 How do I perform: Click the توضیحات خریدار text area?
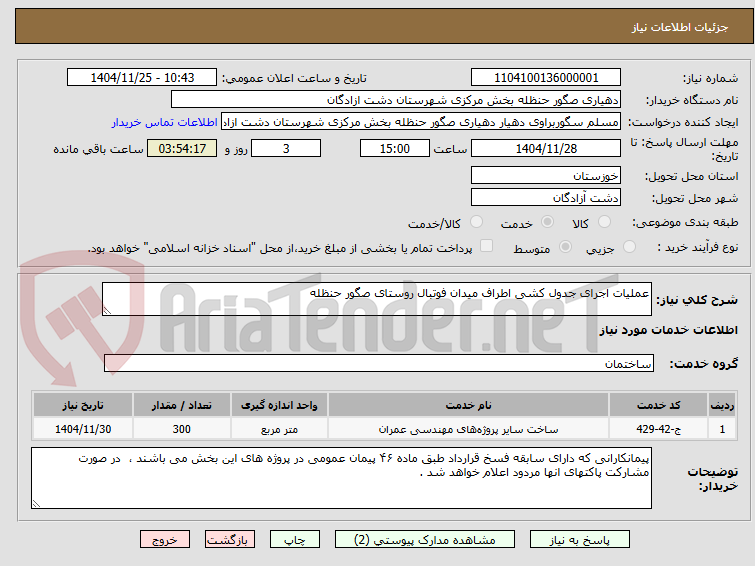[x=341, y=478]
